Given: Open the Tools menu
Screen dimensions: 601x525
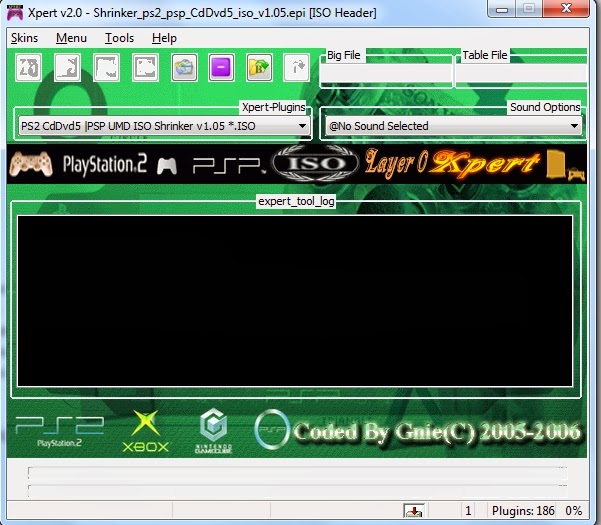Looking at the screenshot, I should coord(120,38).
